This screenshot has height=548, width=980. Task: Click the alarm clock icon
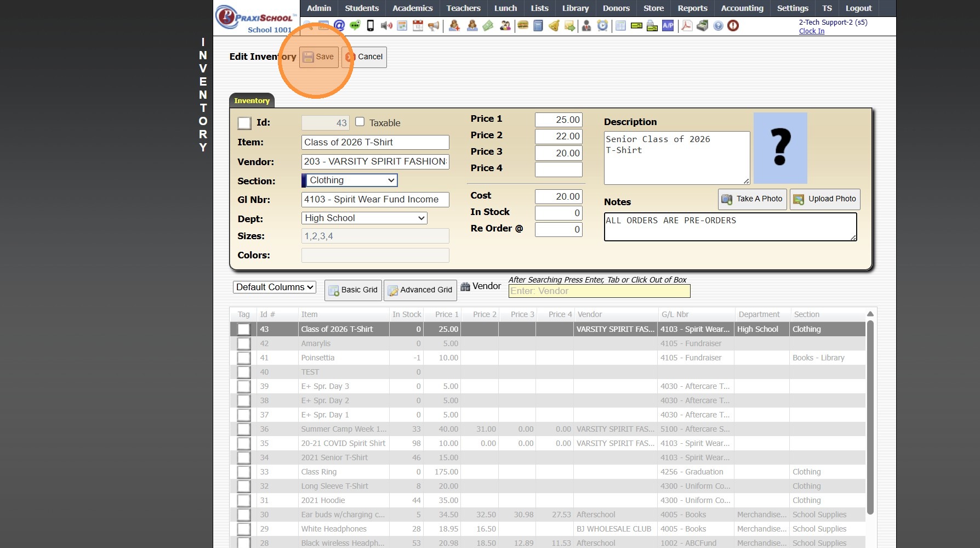(602, 26)
